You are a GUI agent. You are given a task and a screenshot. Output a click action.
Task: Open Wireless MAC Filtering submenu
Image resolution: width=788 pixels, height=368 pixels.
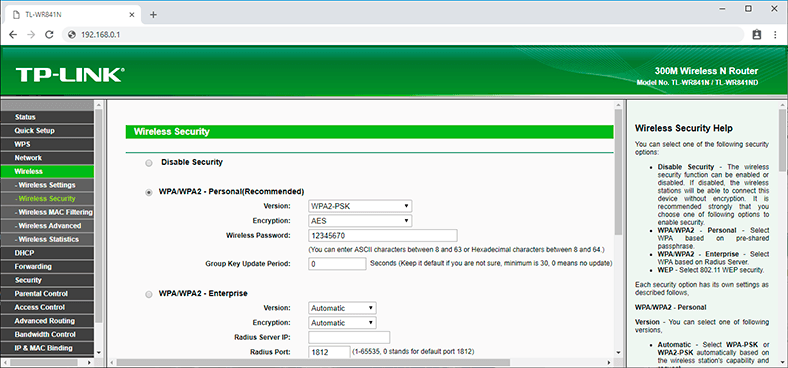47,212
